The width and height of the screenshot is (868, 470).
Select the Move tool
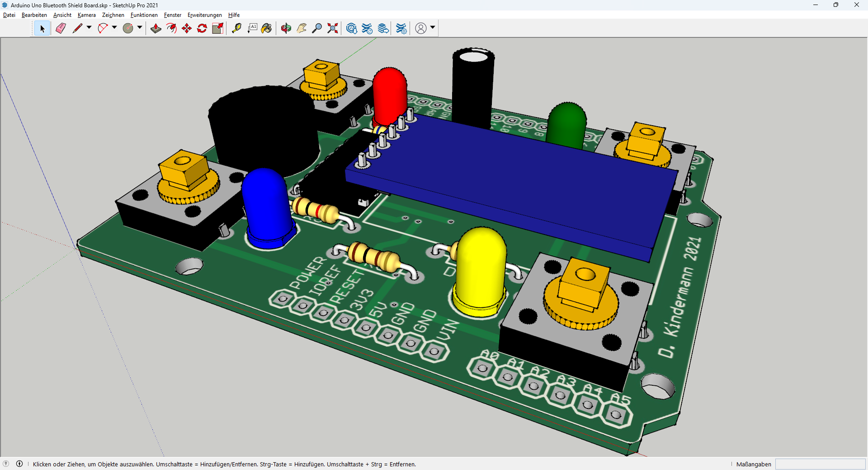[187, 28]
